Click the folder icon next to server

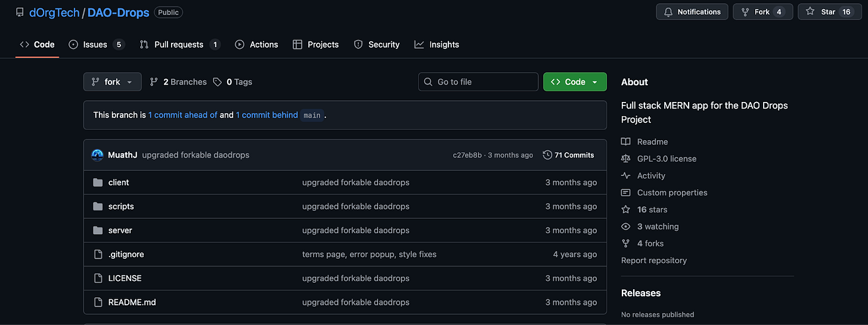coord(98,230)
